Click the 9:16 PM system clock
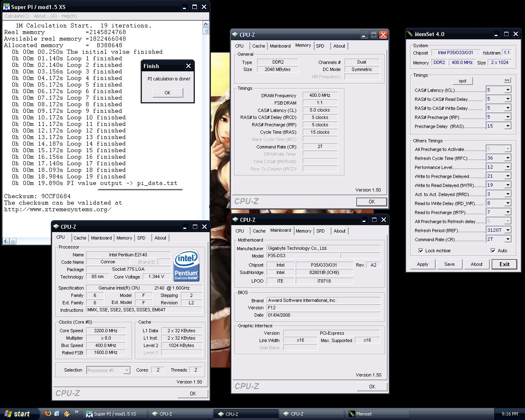The image size is (525, 420). click(509, 414)
